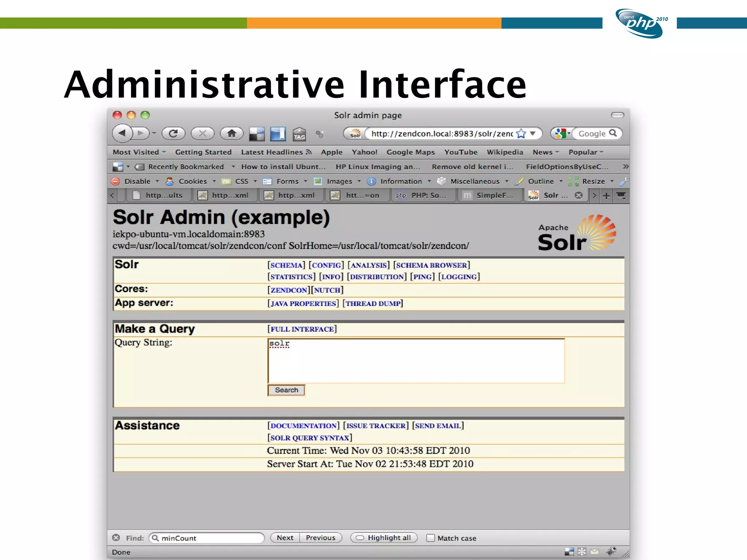Click the stop loading X button
The image size is (747, 560).
(x=202, y=133)
